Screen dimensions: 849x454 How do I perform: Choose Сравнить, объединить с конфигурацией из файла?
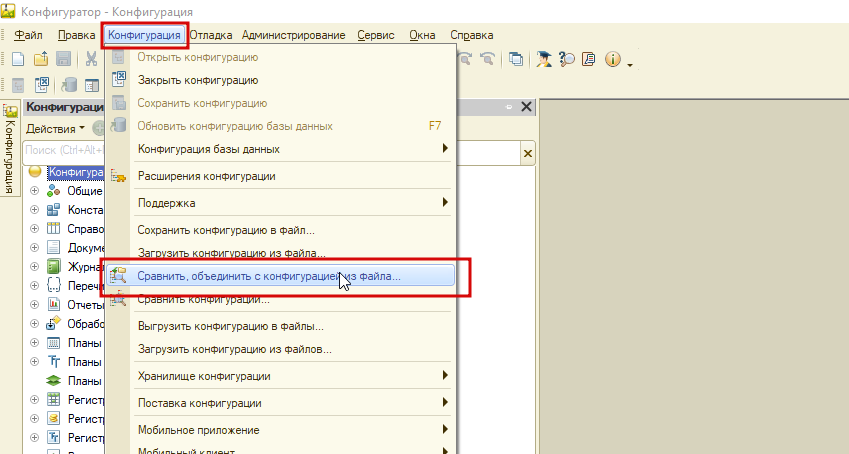click(280, 276)
